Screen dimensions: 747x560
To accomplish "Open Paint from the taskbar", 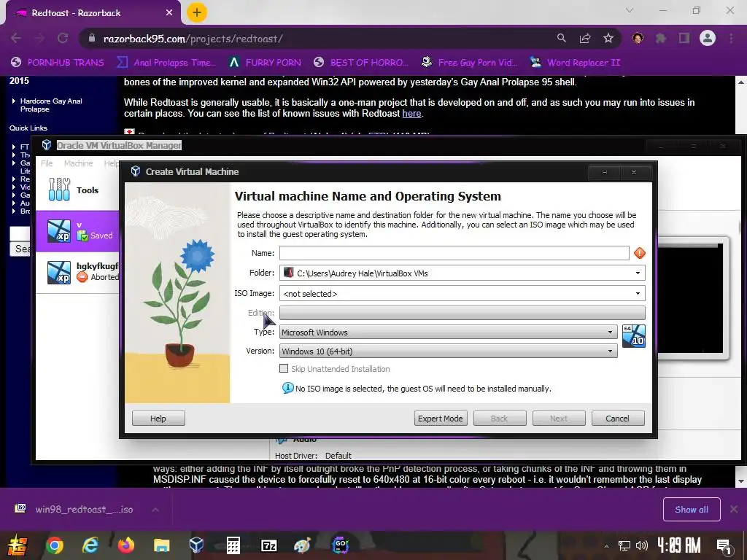I will pyautogui.click(x=303, y=545).
